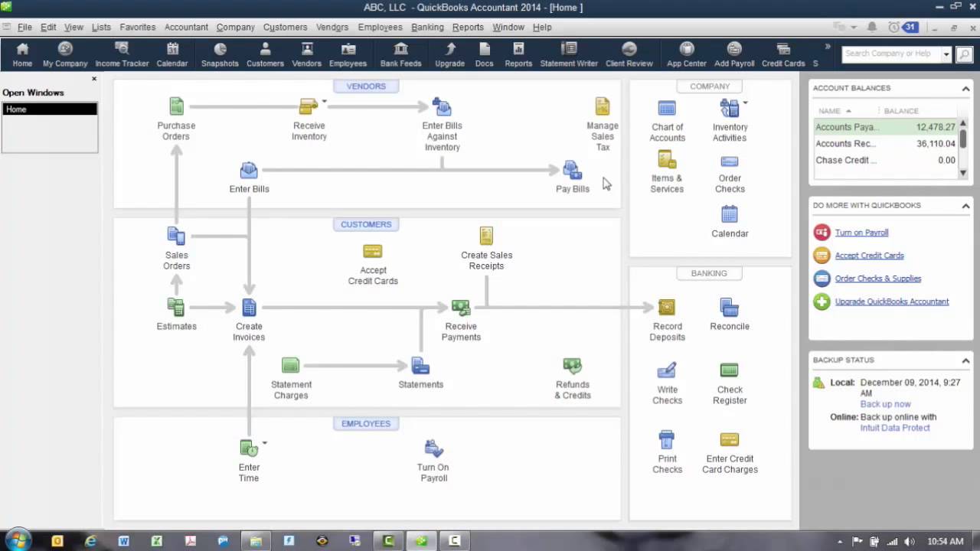This screenshot has height=551, width=980.
Task: Collapse the Account Balances panel
Action: [965, 88]
